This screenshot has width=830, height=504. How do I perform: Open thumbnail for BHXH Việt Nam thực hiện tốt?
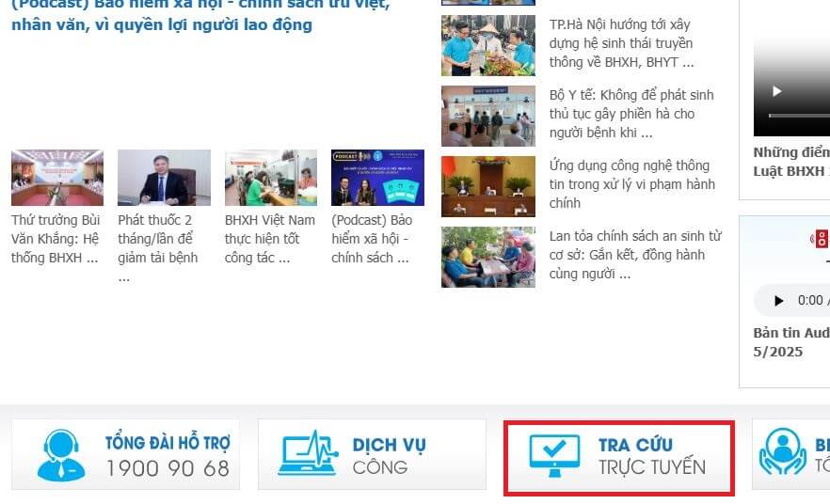click(x=271, y=178)
